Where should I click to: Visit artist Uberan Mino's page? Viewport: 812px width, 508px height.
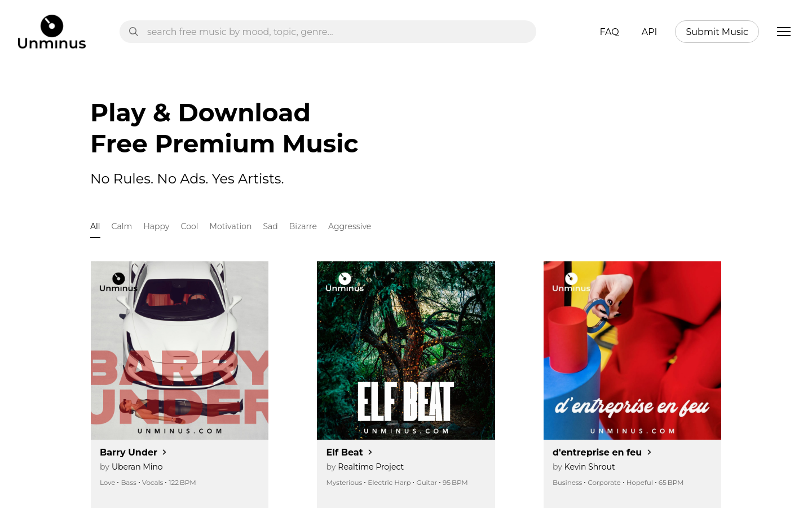tap(137, 467)
